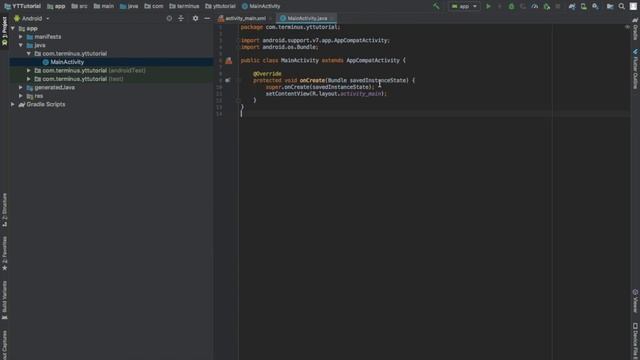Click the Collapse All icon in Project panel

pyautogui.click(x=181, y=18)
